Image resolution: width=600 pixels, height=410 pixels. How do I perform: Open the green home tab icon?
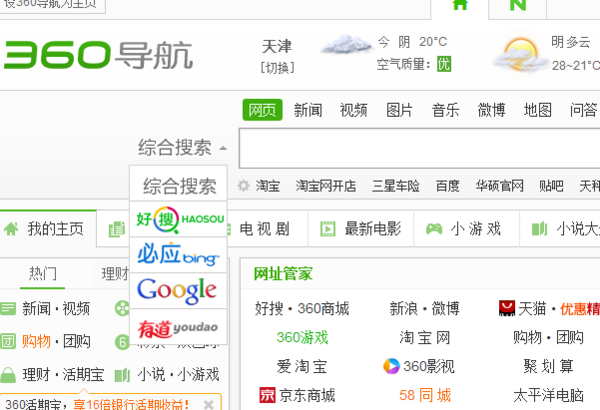pyautogui.click(x=460, y=5)
